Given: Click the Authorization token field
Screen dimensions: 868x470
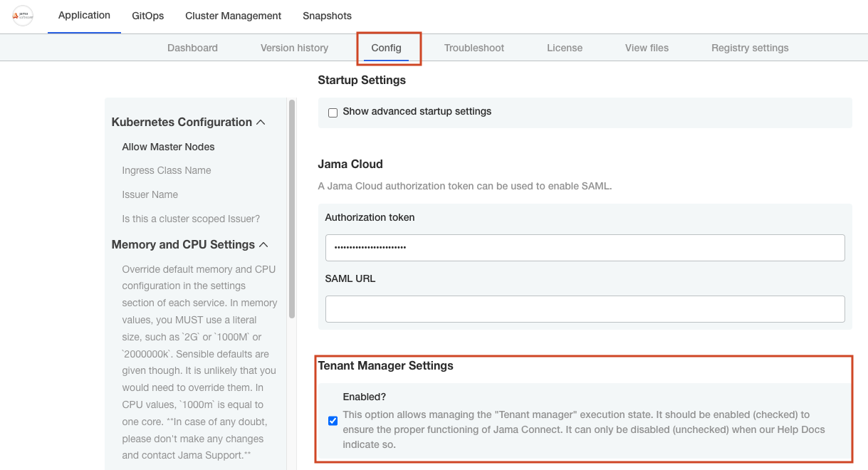Looking at the screenshot, I should (585, 248).
